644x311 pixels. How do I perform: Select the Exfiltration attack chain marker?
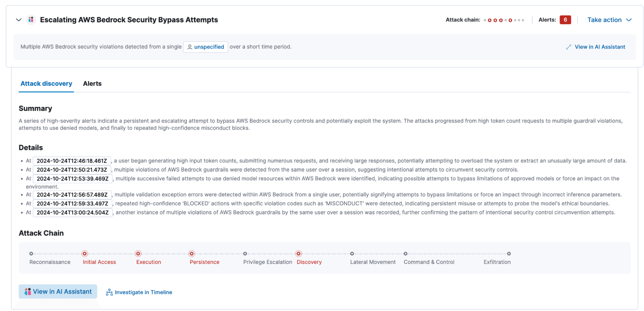tap(509, 254)
